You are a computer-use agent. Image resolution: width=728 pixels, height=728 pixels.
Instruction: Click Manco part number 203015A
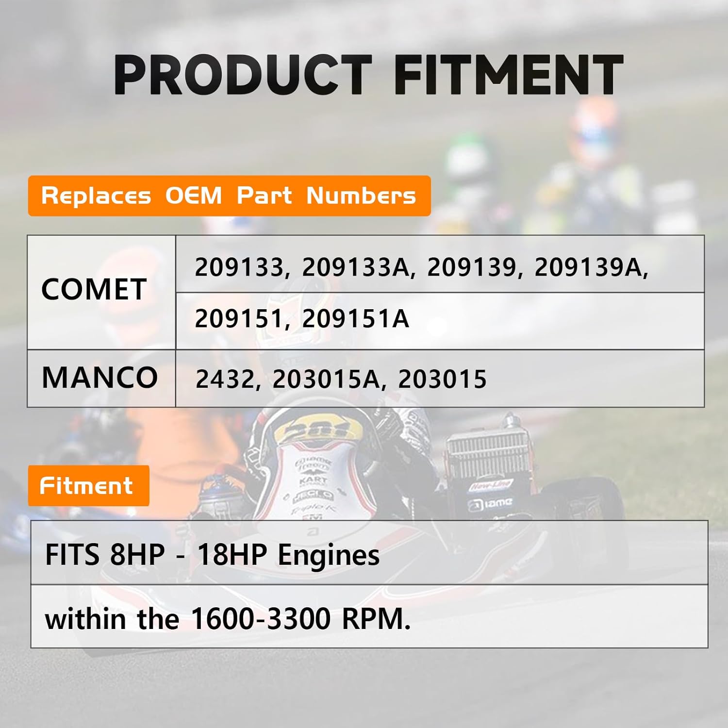(326, 379)
